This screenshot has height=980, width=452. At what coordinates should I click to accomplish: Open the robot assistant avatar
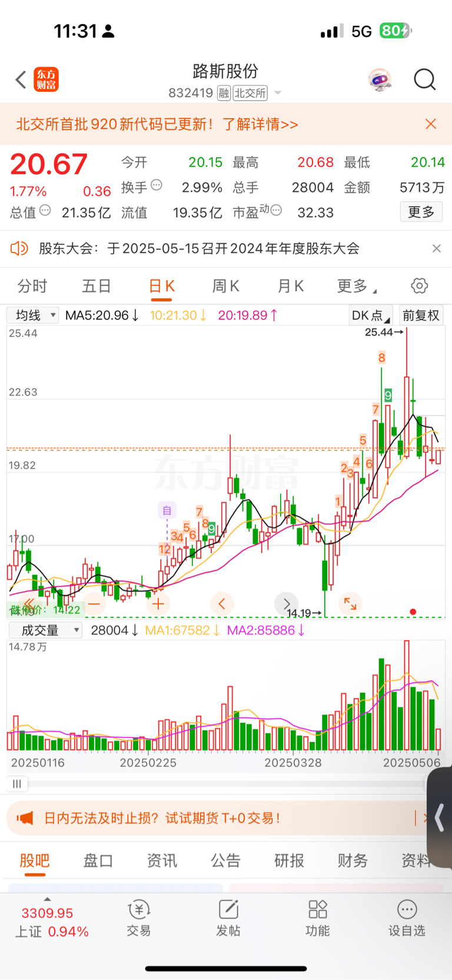[x=380, y=79]
